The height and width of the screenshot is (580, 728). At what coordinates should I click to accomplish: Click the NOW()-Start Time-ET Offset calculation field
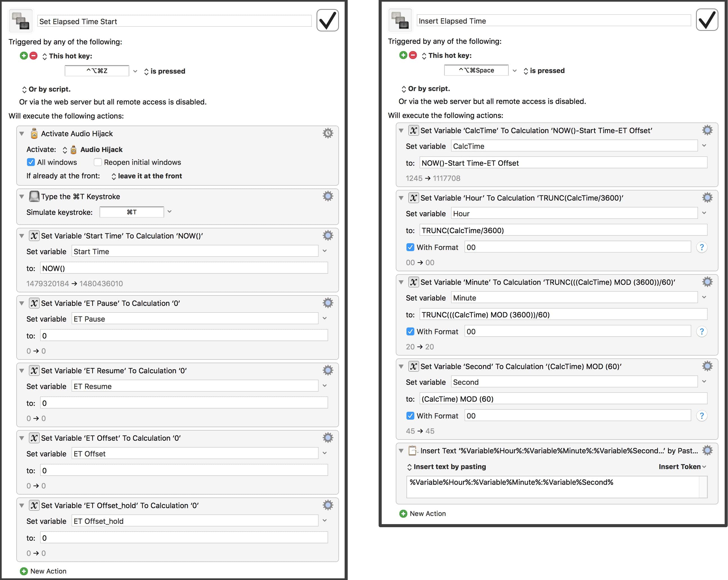pos(563,163)
